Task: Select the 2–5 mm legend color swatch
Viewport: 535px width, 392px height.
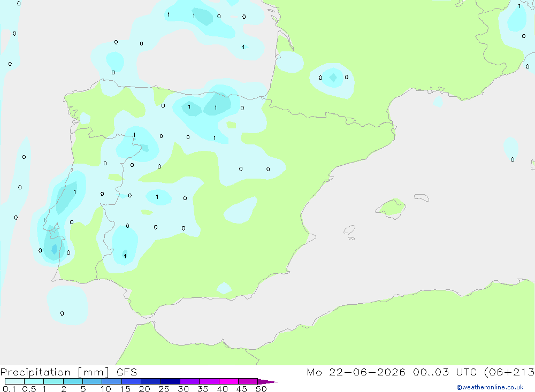Action: pos(73,381)
